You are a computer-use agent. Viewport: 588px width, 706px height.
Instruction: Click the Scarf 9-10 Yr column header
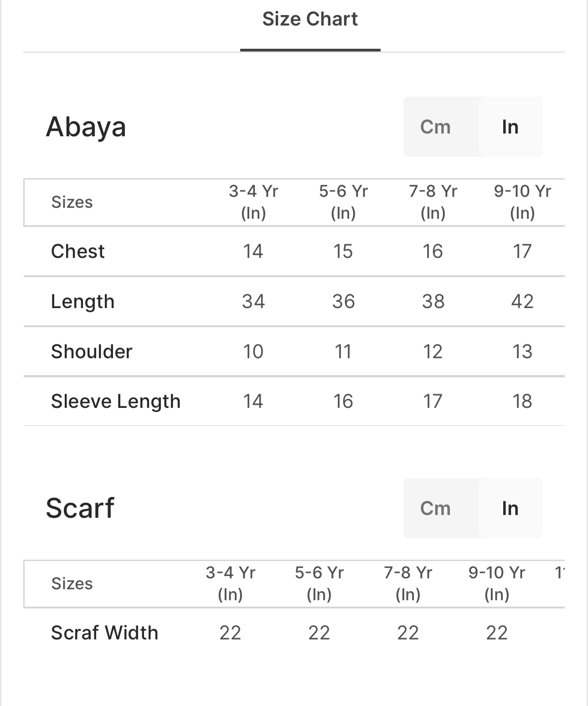point(497,583)
